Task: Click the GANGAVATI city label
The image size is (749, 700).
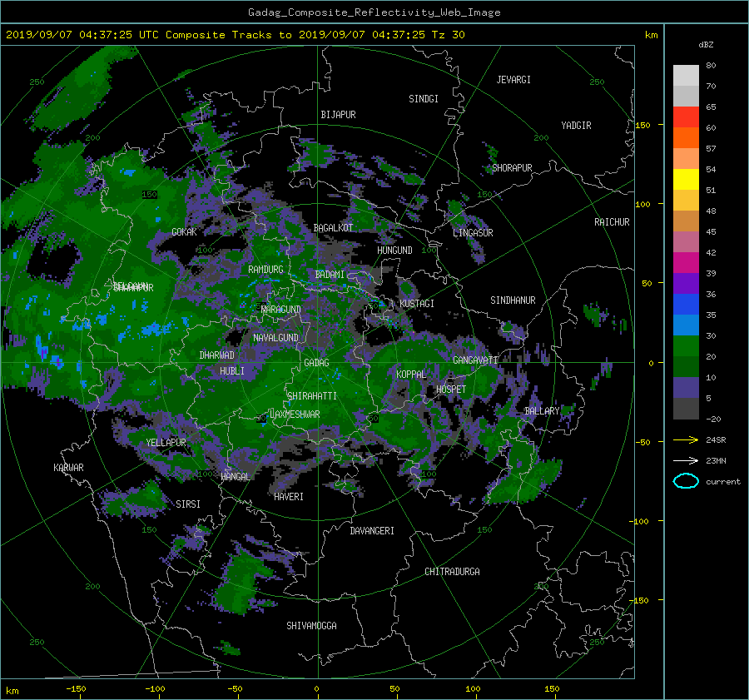Action: [475, 360]
